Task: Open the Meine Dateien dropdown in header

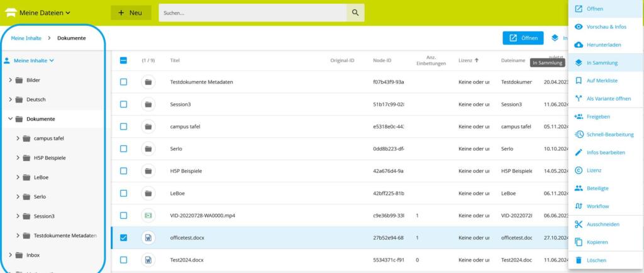Action: pos(45,13)
